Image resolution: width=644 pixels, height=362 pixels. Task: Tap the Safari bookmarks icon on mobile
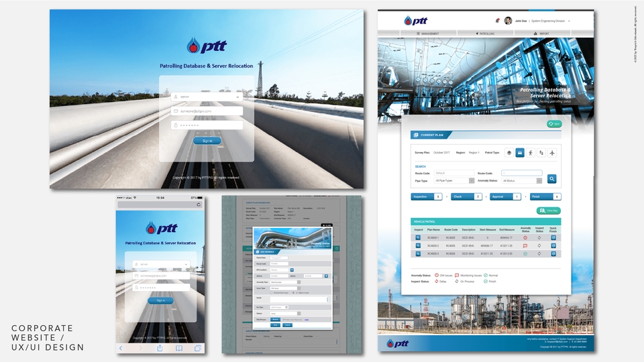179,348
